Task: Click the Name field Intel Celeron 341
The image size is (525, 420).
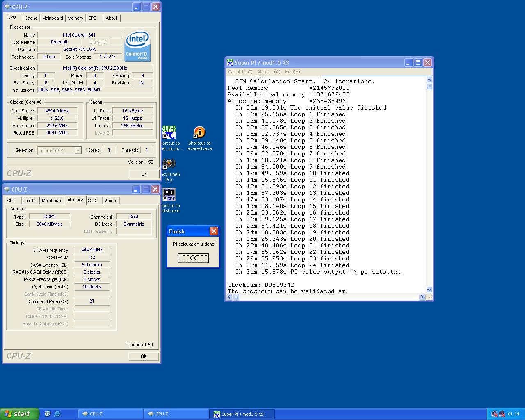Action: tap(80, 35)
